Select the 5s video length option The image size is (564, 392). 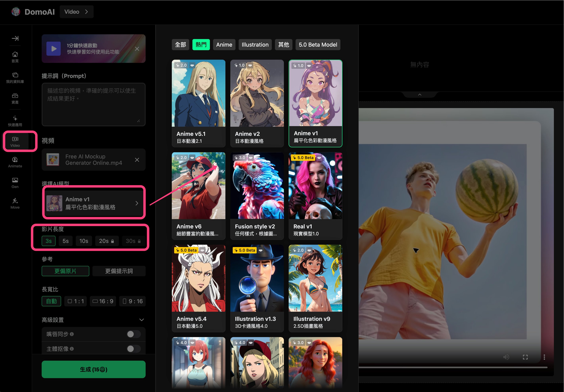coord(65,241)
